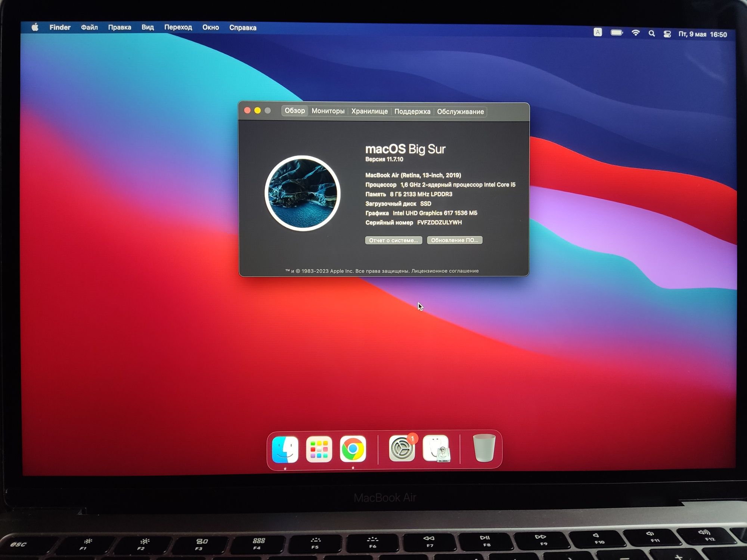Click the Версия 11.7.10 text
The image size is (747, 560).
384,159
